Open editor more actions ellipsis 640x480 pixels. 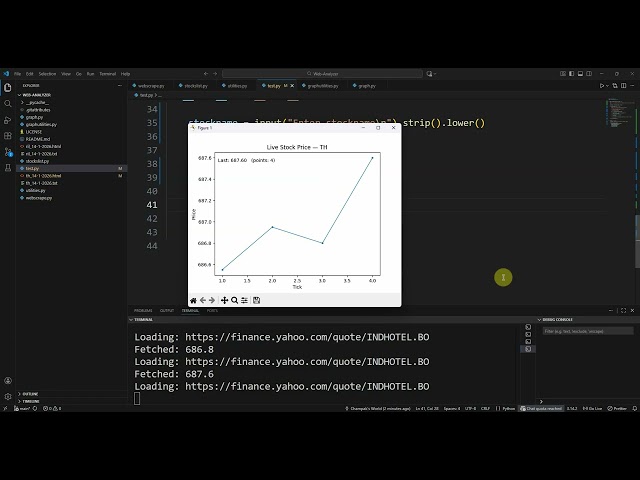click(x=632, y=86)
